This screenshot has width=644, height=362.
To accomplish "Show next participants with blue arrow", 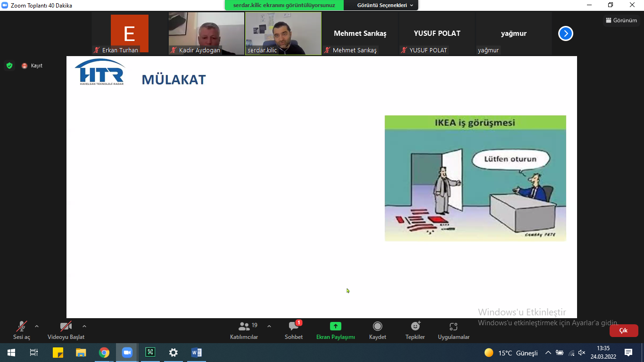I will click(566, 33).
